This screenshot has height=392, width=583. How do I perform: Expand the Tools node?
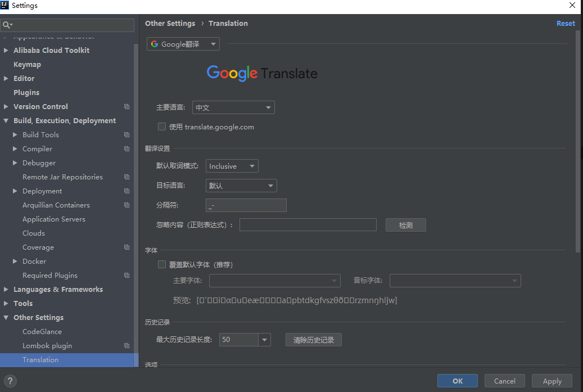tap(6, 304)
